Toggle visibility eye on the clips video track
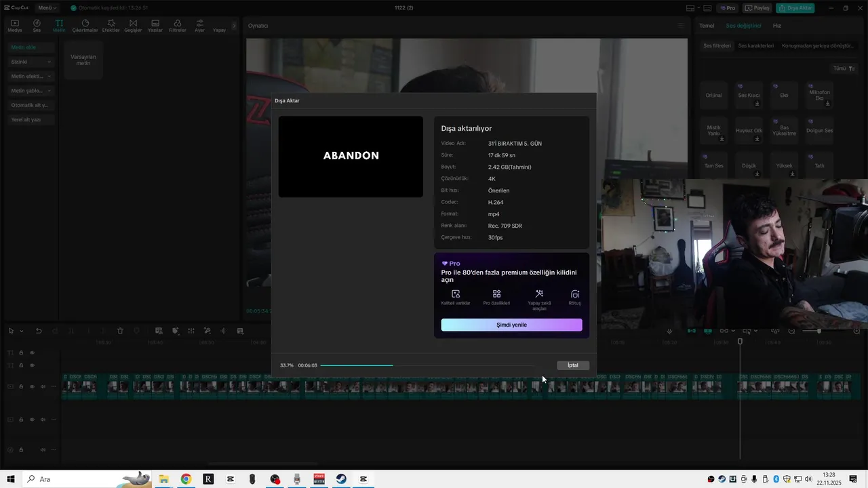This screenshot has width=868, height=488. (32, 386)
